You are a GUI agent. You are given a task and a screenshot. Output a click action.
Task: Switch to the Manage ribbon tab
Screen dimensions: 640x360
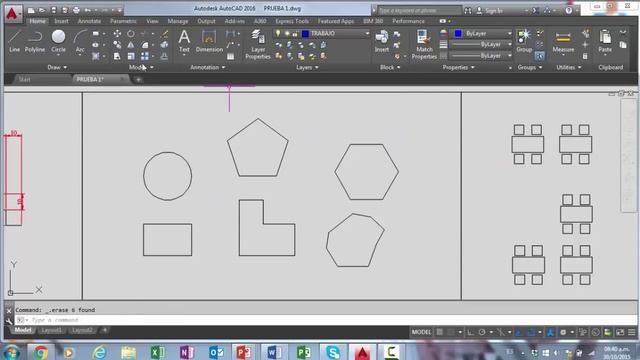[x=178, y=21]
